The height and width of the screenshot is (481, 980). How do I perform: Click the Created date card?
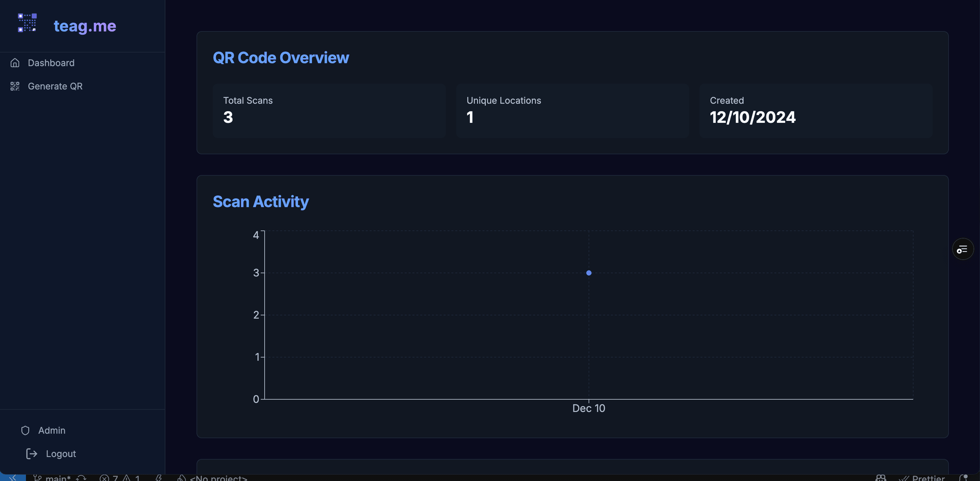coord(816,111)
